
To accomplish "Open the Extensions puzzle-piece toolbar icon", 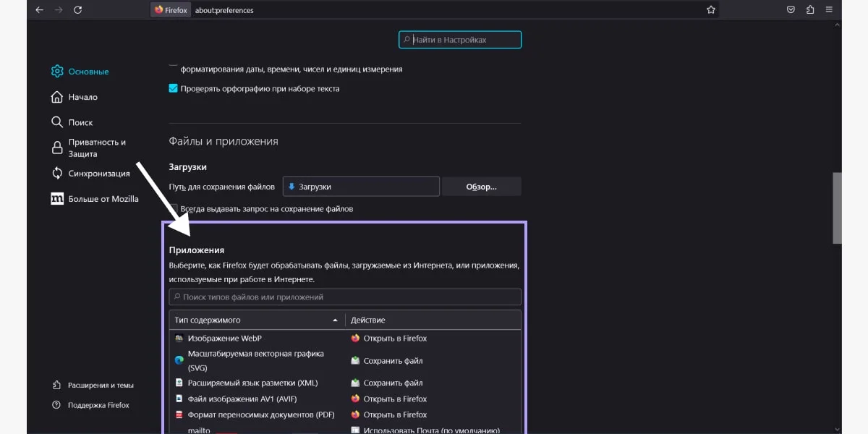I will click(809, 9).
